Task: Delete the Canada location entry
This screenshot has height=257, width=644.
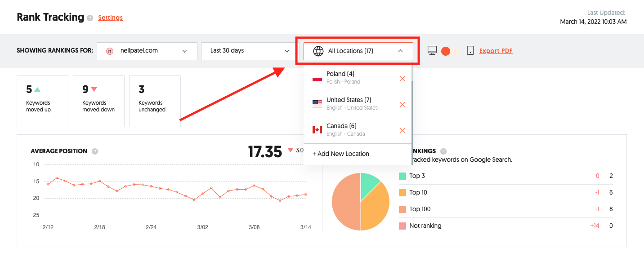Action: tap(402, 131)
